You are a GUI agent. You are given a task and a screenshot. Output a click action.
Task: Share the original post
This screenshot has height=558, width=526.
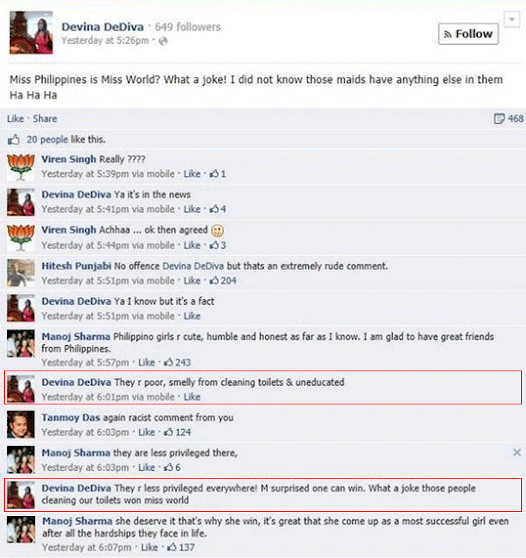pyautogui.click(x=45, y=119)
